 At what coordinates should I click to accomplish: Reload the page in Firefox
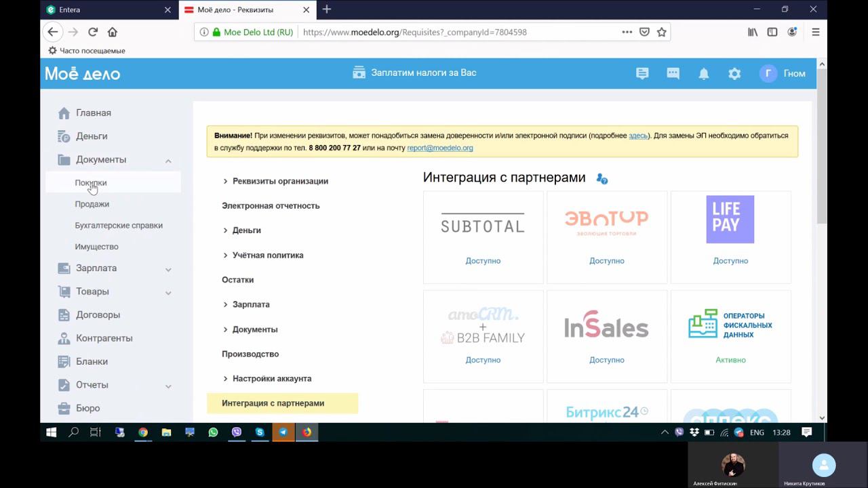click(x=93, y=32)
